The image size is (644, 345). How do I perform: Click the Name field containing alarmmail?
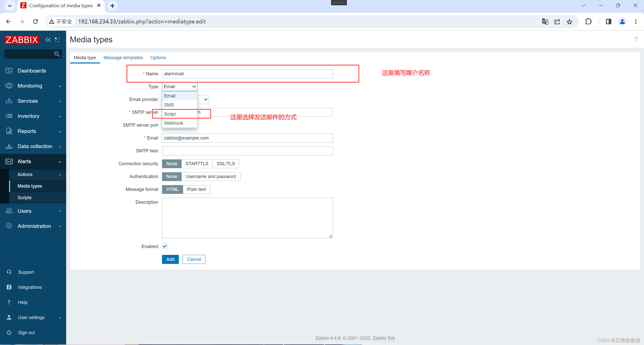point(247,74)
